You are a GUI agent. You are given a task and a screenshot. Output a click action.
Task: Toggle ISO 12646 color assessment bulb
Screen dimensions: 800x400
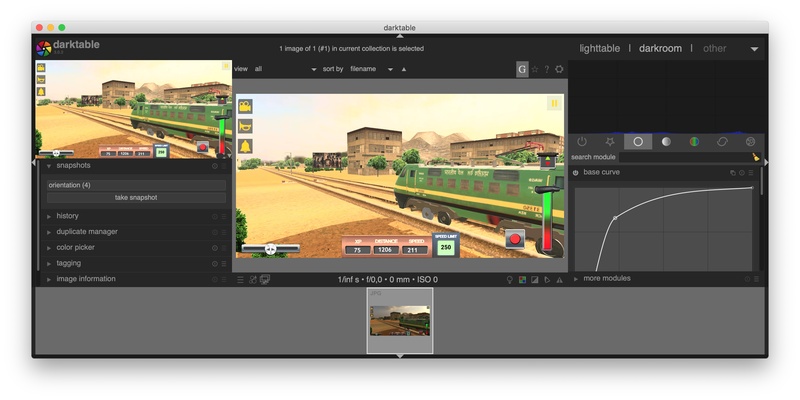509,280
